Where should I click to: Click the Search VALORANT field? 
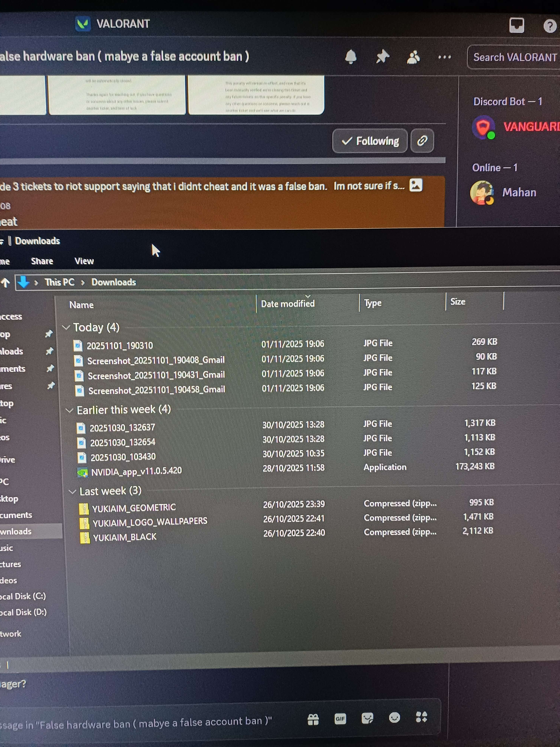point(514,57)
